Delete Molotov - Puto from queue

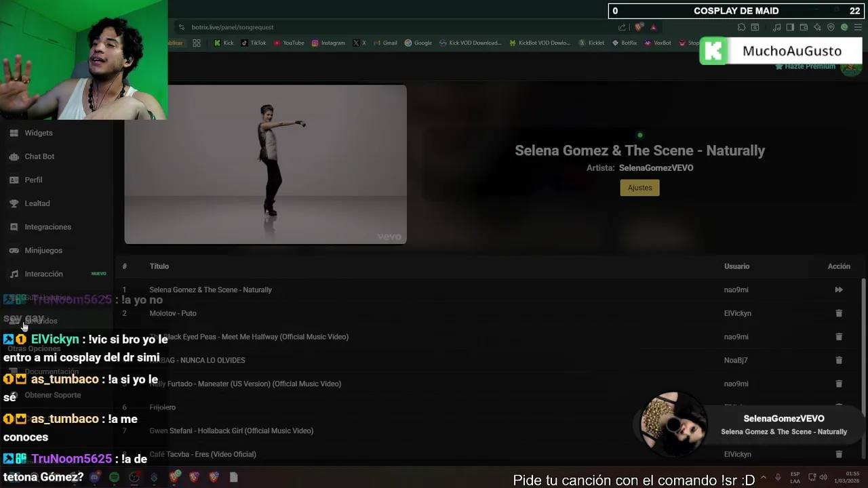(x=839, y=313)
